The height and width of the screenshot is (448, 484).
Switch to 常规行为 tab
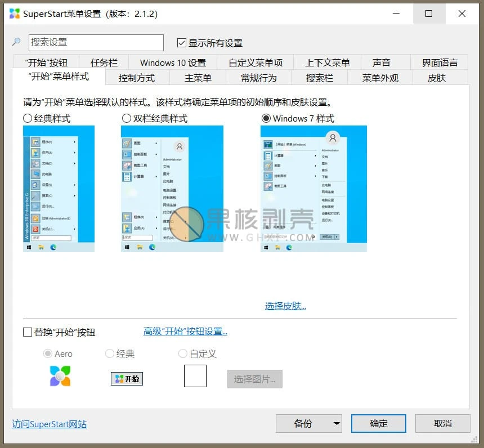click(259, 78)
